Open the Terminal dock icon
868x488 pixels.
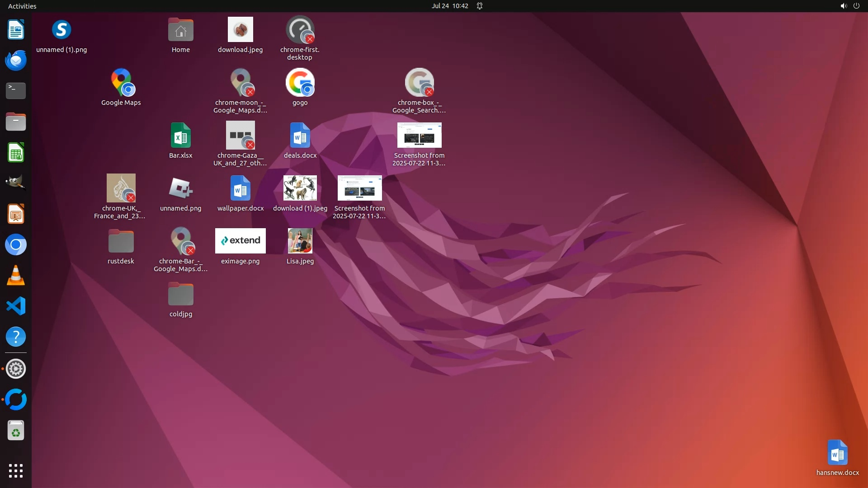click(x=16, y=91)
